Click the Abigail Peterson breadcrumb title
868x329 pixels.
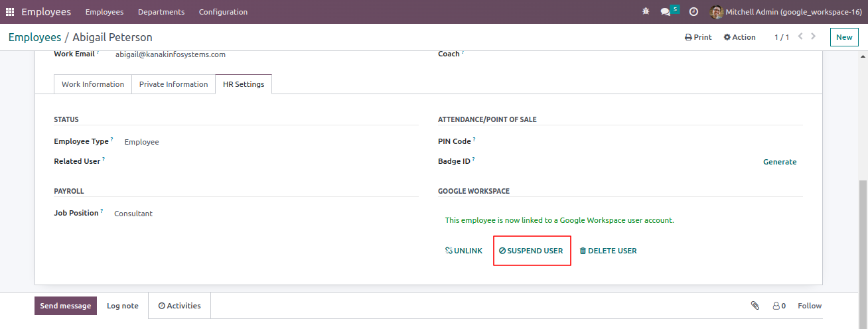[112, 37]
